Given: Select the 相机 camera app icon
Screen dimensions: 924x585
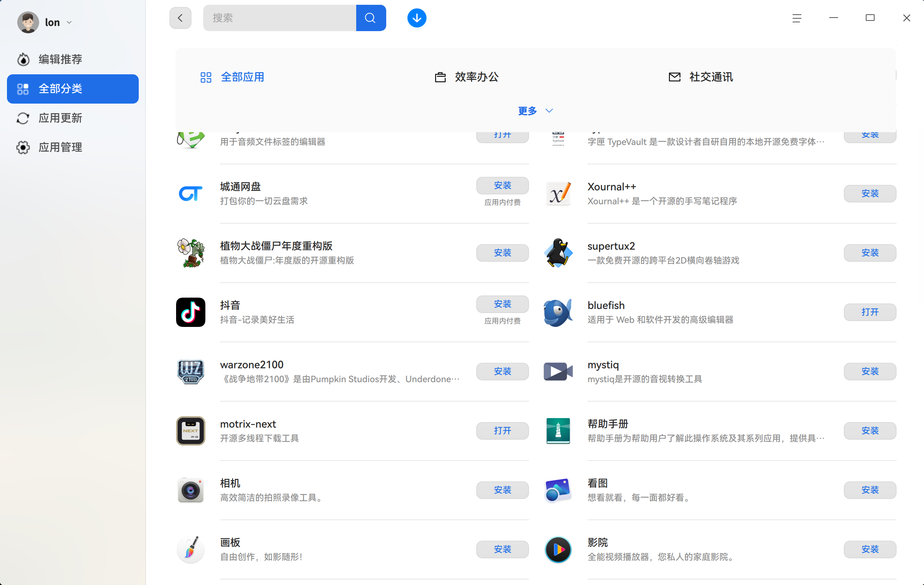Looking at the screenshot, I should tap(190, 490).
